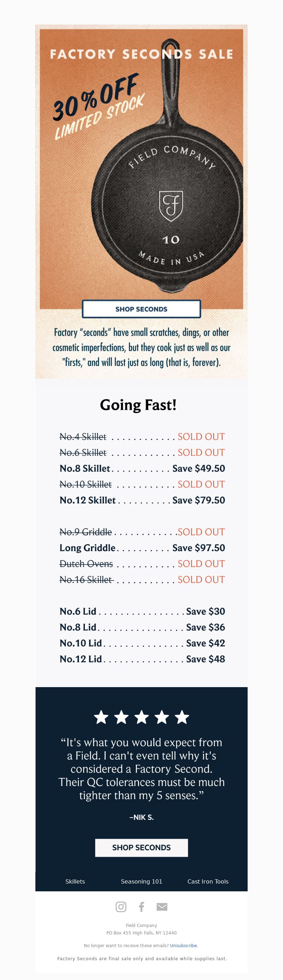Open the Seasoning 101 footer link
The height and width of the screenshot is (980, 283).
tap(141, 881)
